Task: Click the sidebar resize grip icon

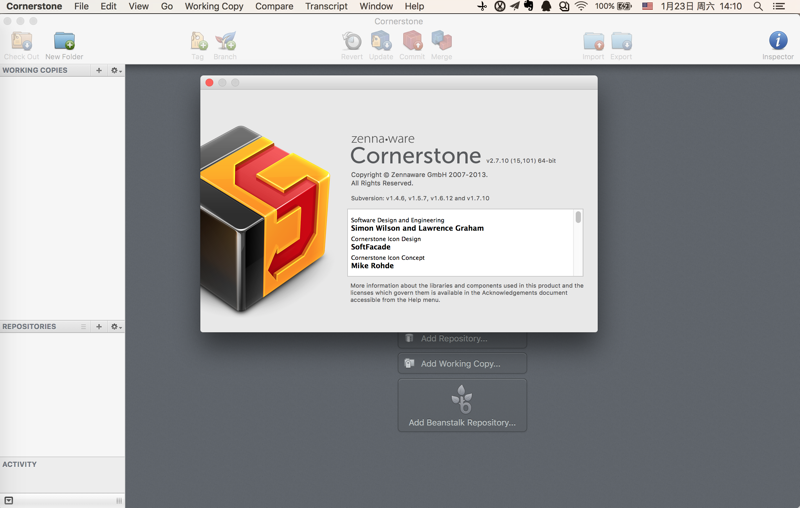Action: (x=119, y=501)
